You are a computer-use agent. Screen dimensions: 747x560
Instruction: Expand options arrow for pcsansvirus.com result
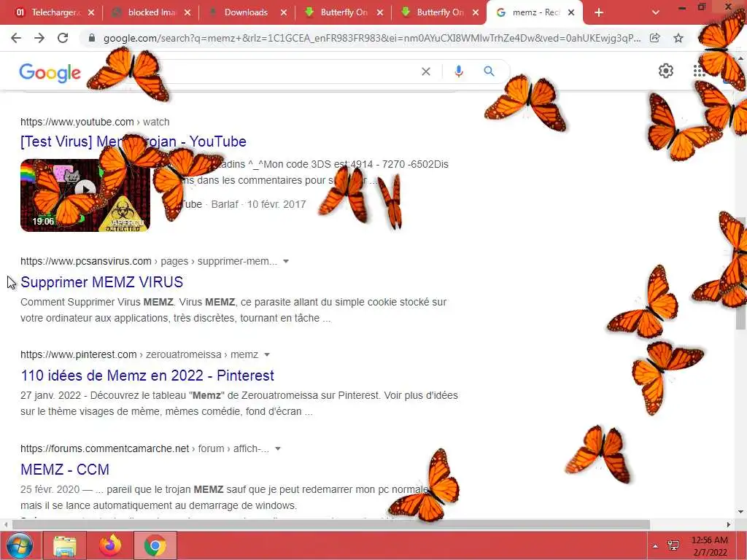[x=286, y=261]
